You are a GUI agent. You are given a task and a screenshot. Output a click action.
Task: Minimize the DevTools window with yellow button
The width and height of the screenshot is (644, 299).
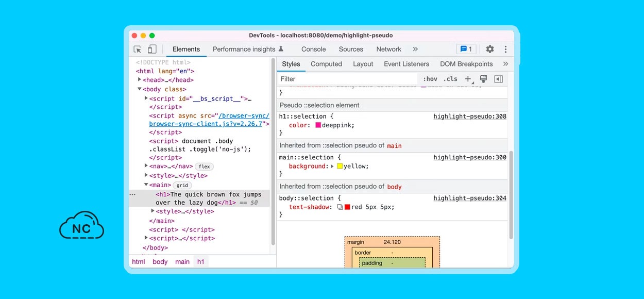[x=143, y=36]
